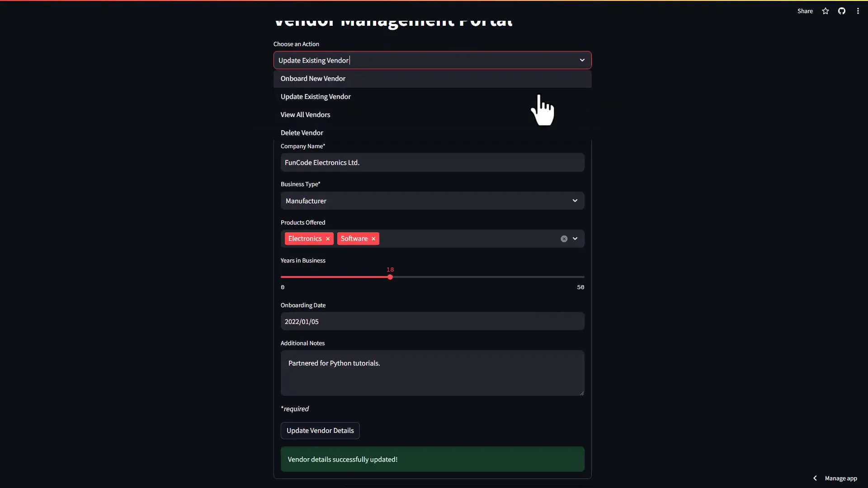Open the Business Type dropdown

(575, 201)
